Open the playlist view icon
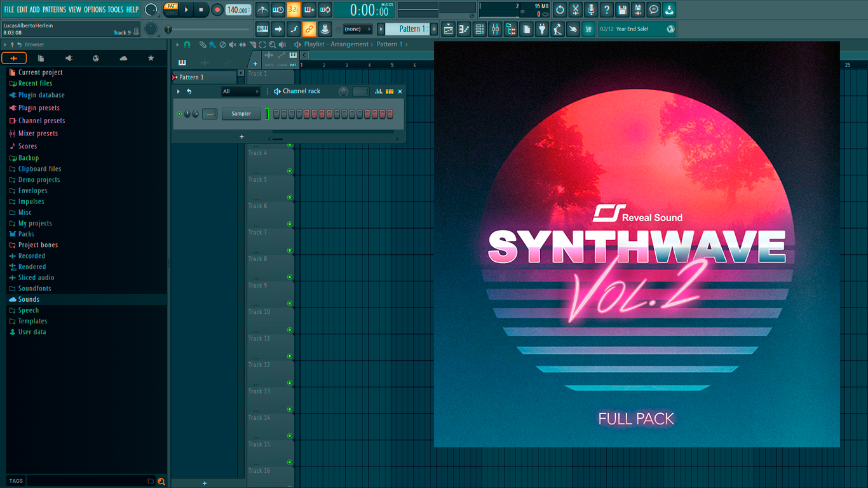Viewport: 868px width, 488px height. click(x=449, y=29)
